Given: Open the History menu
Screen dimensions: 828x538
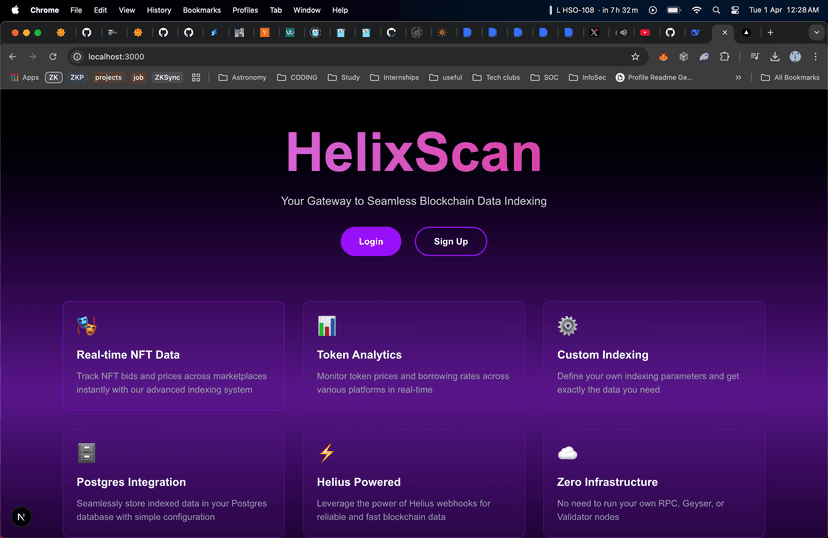Looking at the screenshot, I should click(x=159, y=10).
